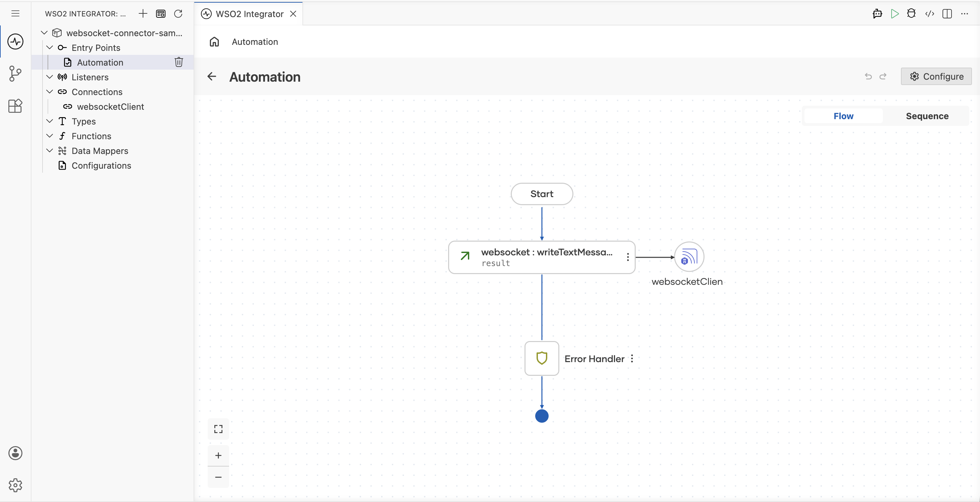Split the editor layout
The height and width of the screenshot is (502, 980).
pos(947,14)
